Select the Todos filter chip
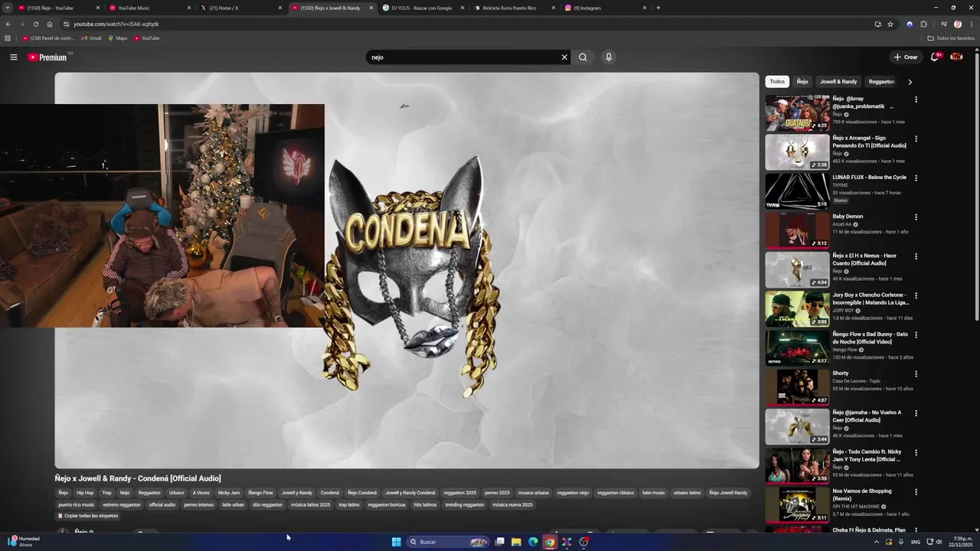Image resolution: width=980 pixels, height=551 pixels. click(x=777, y=82)
